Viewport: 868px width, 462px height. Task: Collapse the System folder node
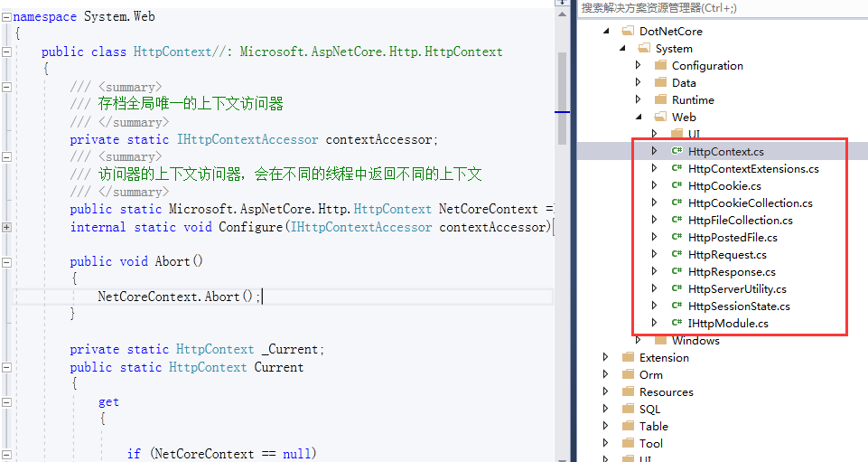[x=622, y=48]
